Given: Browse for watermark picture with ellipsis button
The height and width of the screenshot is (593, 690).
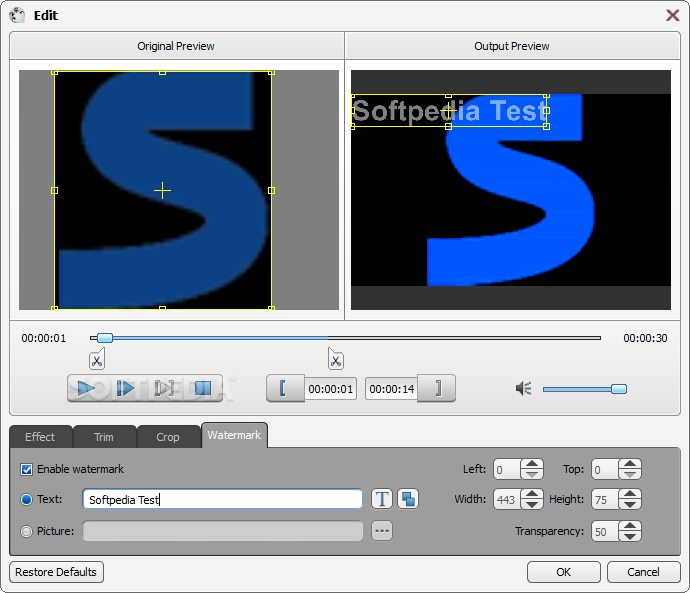Looking at the screenshot, I should coord(382,531).
